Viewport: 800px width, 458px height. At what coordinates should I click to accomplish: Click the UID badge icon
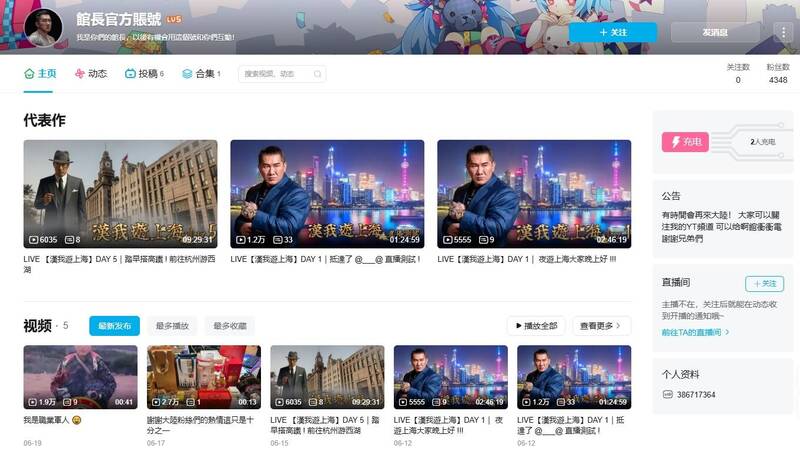tap(667, 394)
